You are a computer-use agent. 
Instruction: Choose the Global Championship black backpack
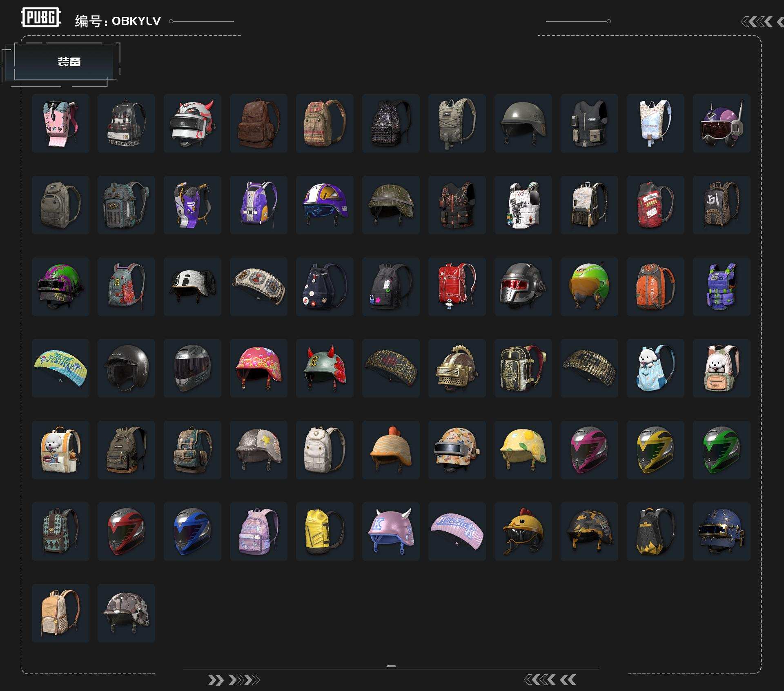(126, 123)
